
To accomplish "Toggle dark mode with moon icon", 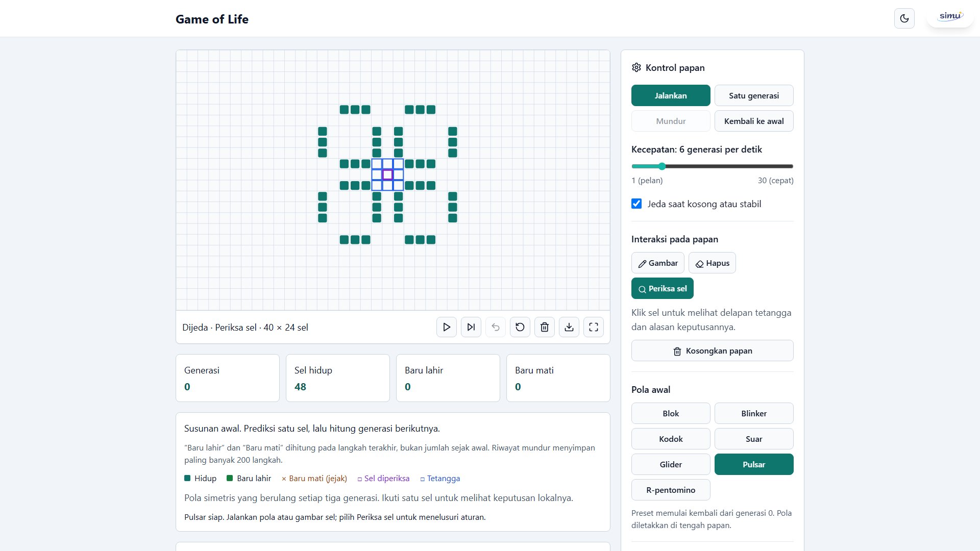I will tap(904, 18).
